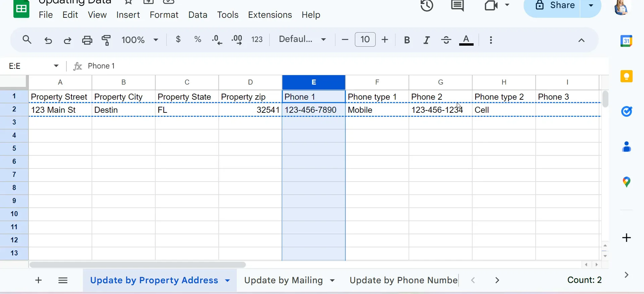The width and height of the screenshot is (644, 294).
Task: Open the Format menu
Action: (164, 15)
